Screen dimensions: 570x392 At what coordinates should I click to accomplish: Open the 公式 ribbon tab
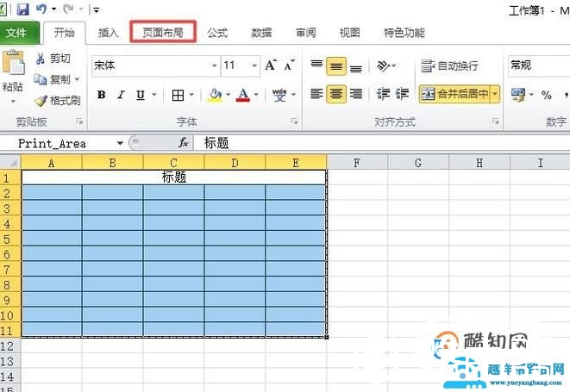(217, 33)
